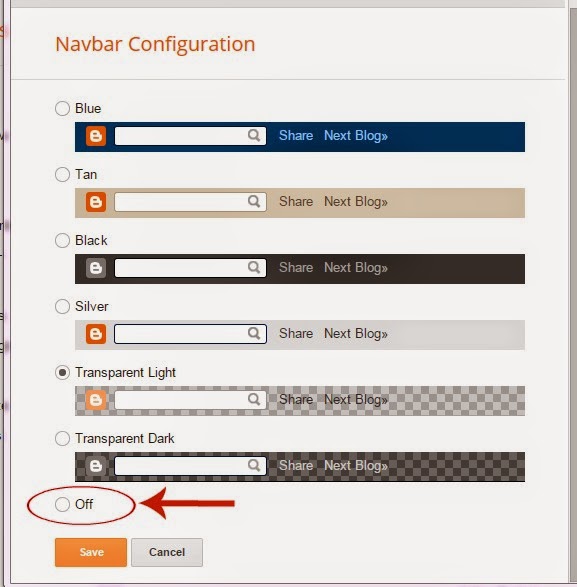
Task: Turn the navbar Off with its radio button
Action: pos(62,504)
